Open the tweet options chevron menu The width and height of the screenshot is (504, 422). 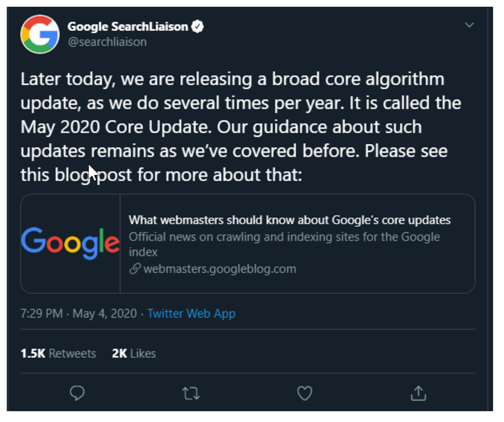pyautogui.click(x=469, y=25)
